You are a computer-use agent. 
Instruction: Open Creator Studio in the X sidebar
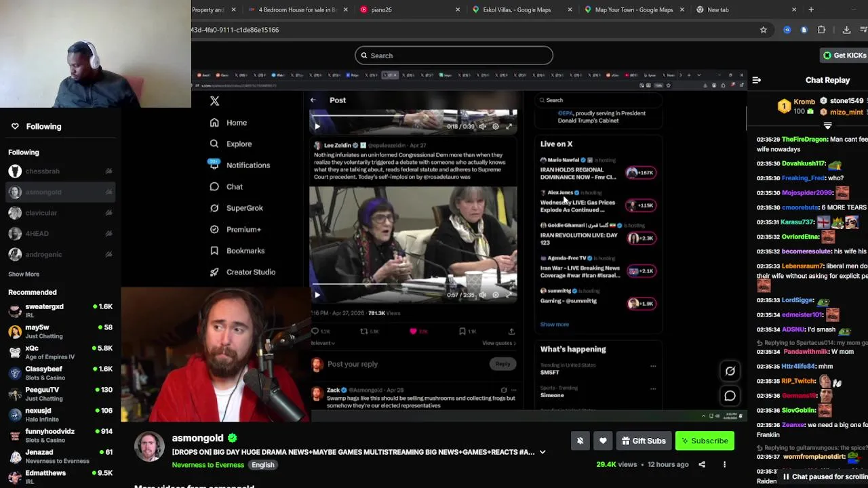[242, 272]
